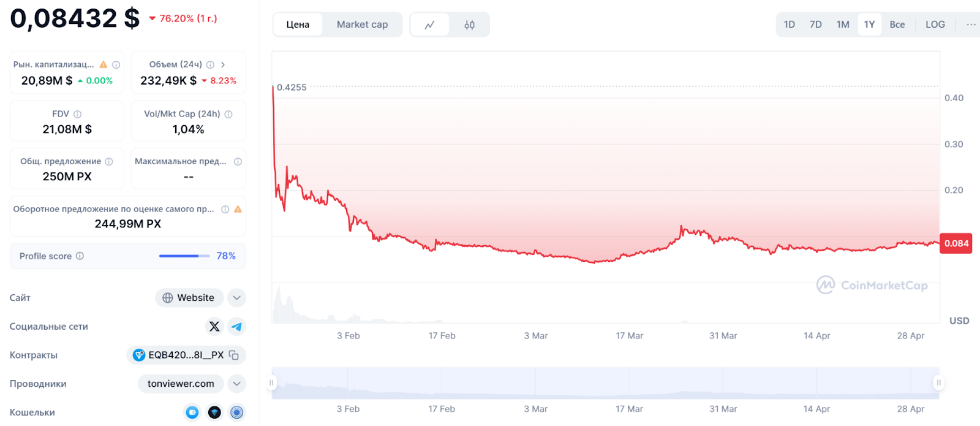Click the warning icon beside market cap
Viewport: 980px width, 426px height.
click(104, 64)
